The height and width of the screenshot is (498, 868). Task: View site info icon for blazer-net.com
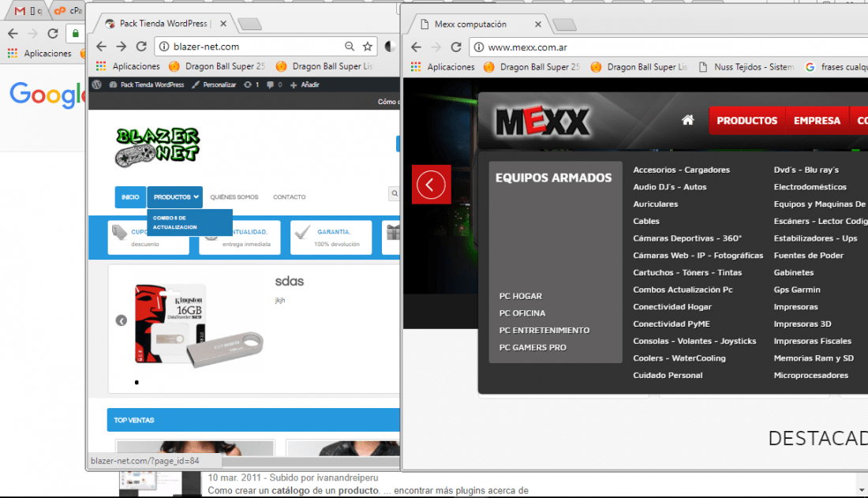(x=164, y=47)
